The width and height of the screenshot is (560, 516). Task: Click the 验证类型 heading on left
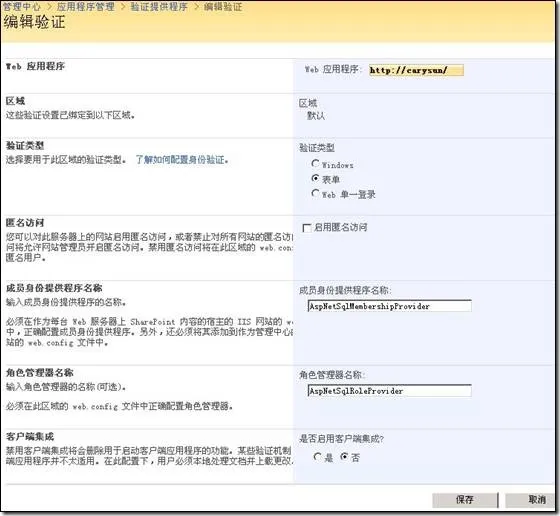pyautogui.click(x=25, y=145)
